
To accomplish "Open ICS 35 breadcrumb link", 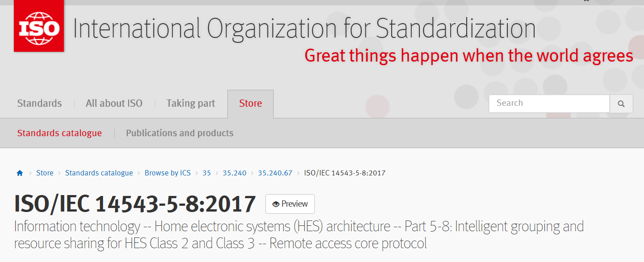I will pyautogui.click(x=206, y=173).
